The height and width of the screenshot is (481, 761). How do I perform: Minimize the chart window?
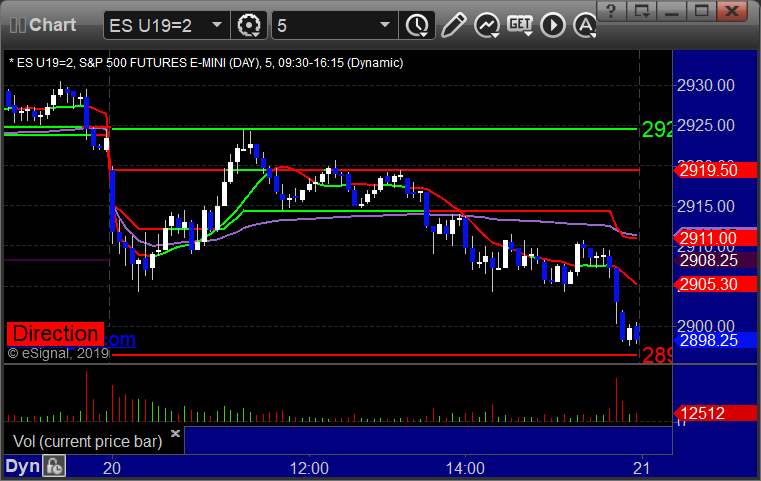[x=671, y=10]
